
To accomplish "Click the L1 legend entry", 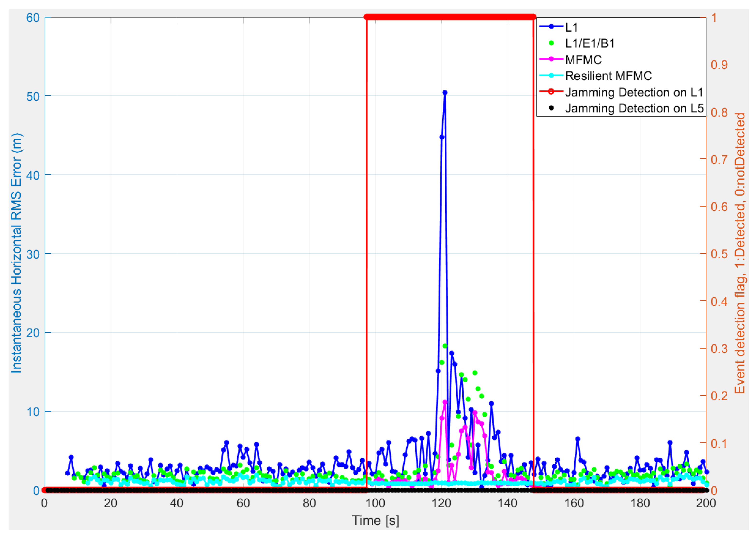I will tap(571, 27).
